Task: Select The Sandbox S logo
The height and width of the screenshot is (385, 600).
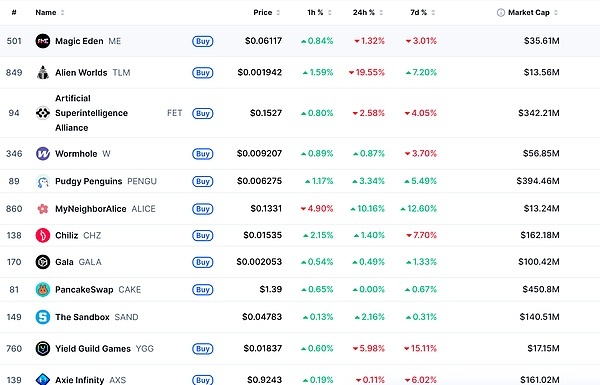Action: 43,317
